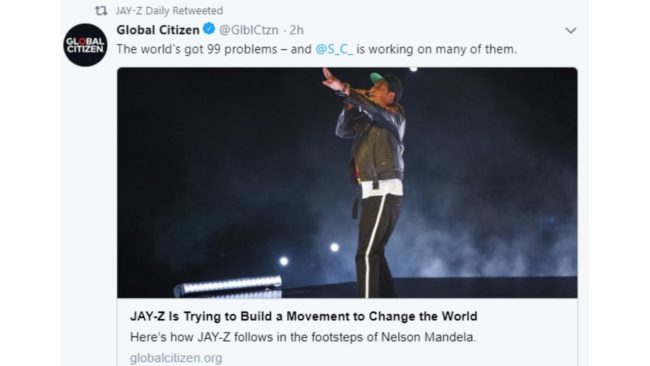Click the Nelson Mandela card description text
This screenshot has width=650, height=366.
(x=303, y=337)
